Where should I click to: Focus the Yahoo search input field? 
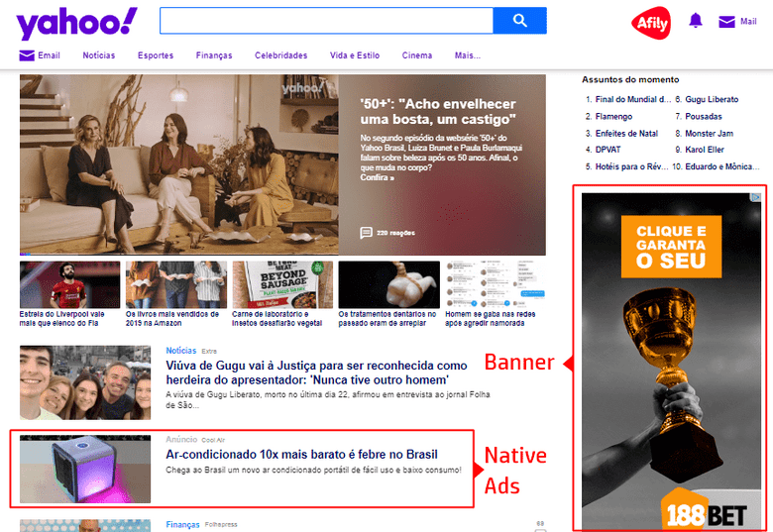pos(326,21)
